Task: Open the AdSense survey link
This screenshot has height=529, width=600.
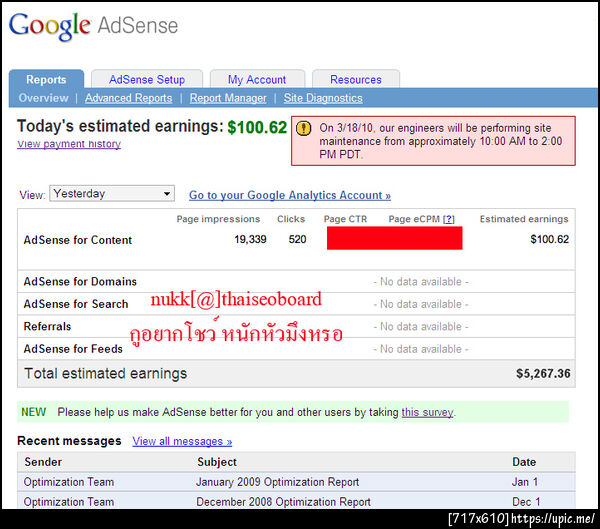Action: [427, 412]
